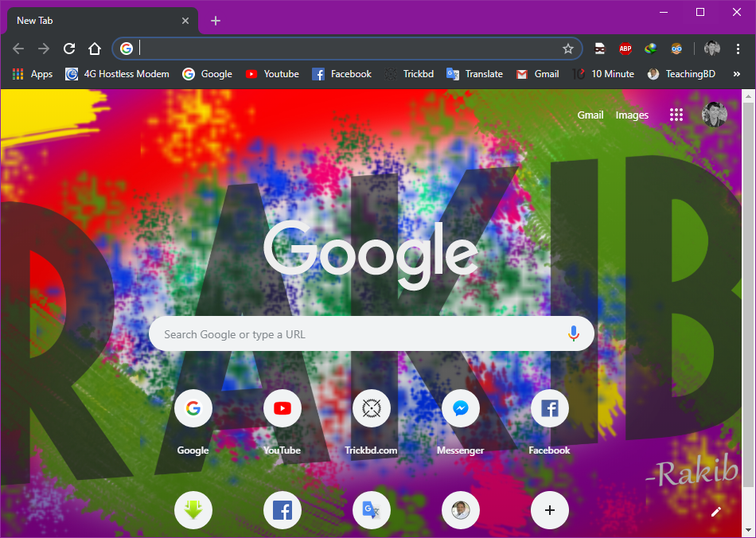Open the home page button
This screenshot has width=756, height=538.
tap(95, 49)
